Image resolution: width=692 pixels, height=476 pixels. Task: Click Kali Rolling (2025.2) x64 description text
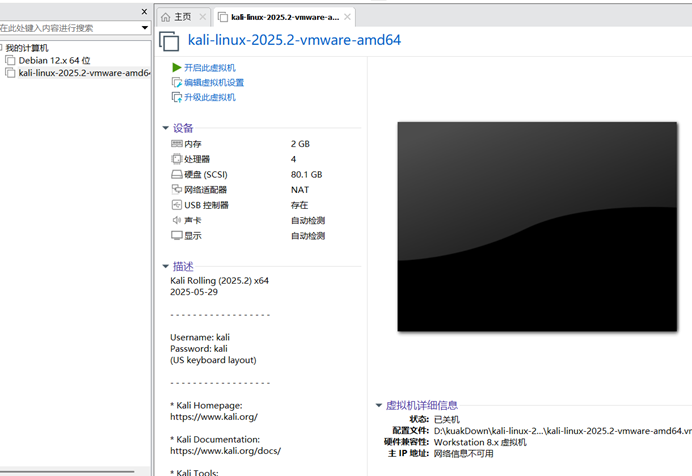[x=219, y=281]
